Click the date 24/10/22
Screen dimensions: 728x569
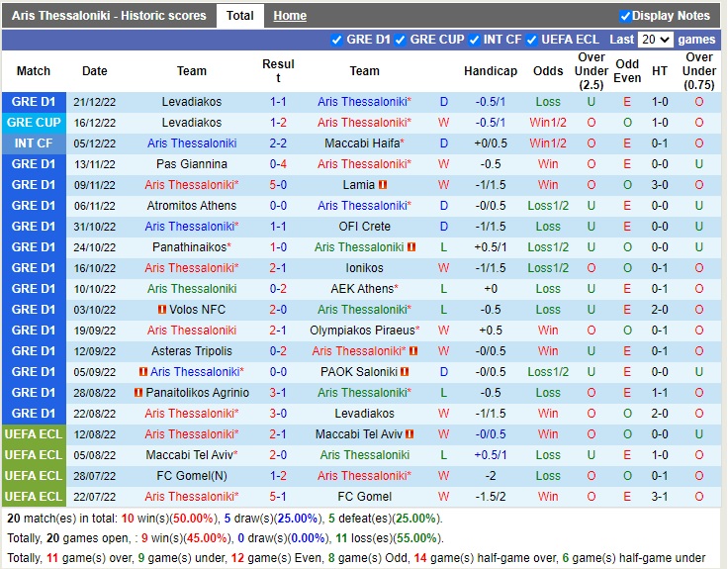pos(95,247)
